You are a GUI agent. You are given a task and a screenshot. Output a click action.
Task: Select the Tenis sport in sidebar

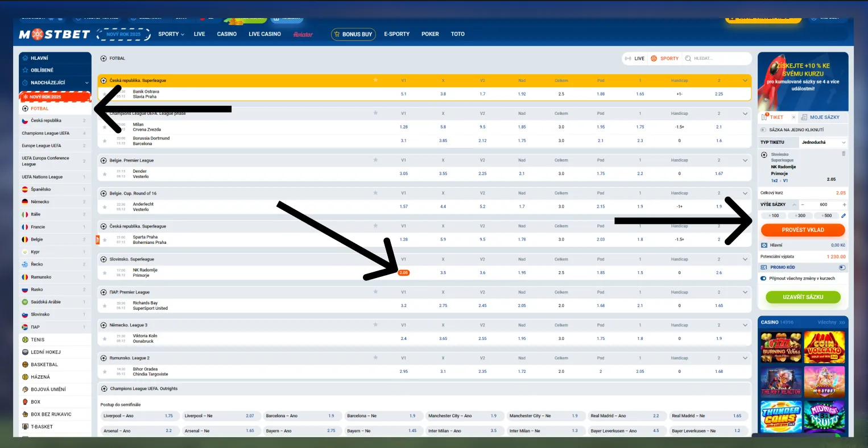pos(55,339)
